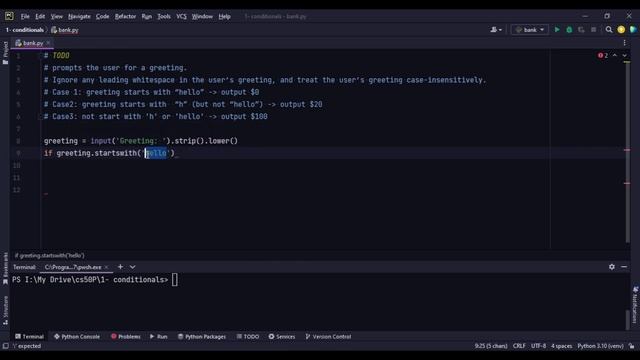Close the pwsh.exe terminal session tab

(107, 267)
